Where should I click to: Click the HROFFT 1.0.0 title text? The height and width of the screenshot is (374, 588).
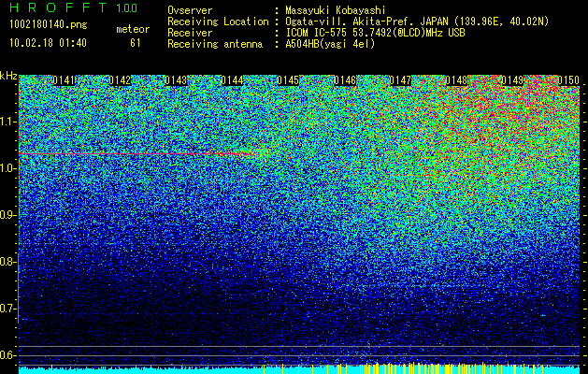tap(74, 7)
